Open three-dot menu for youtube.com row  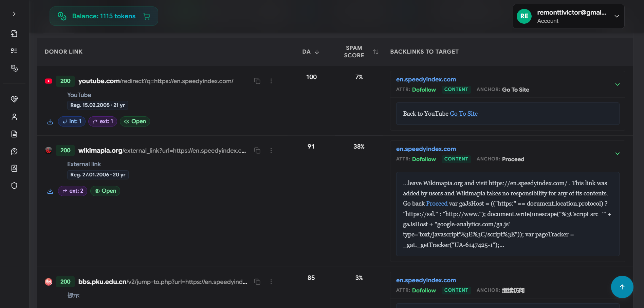pyautogui.click(x=271, y=81)
